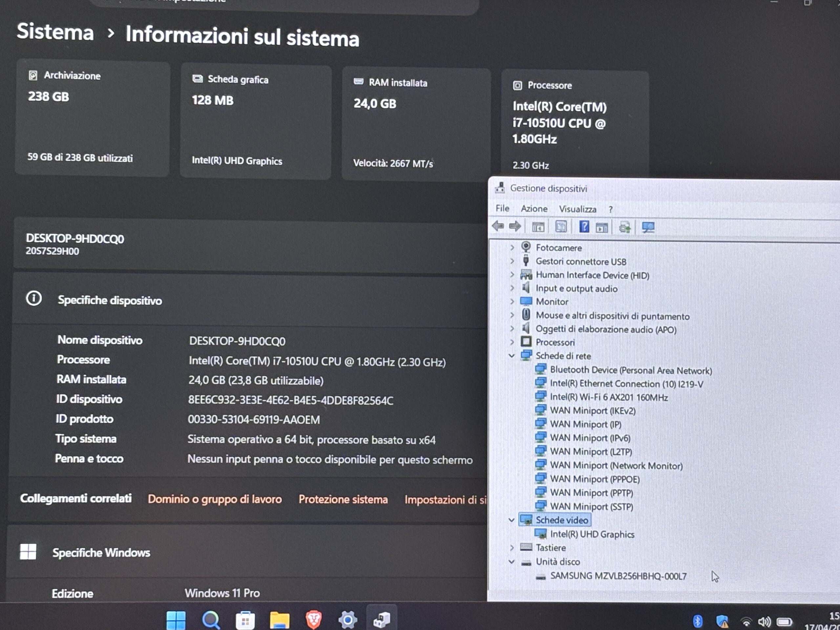Collapse the Schede di rete node
This screenshot has width=840, height=630.
click(x=512, y=356)
